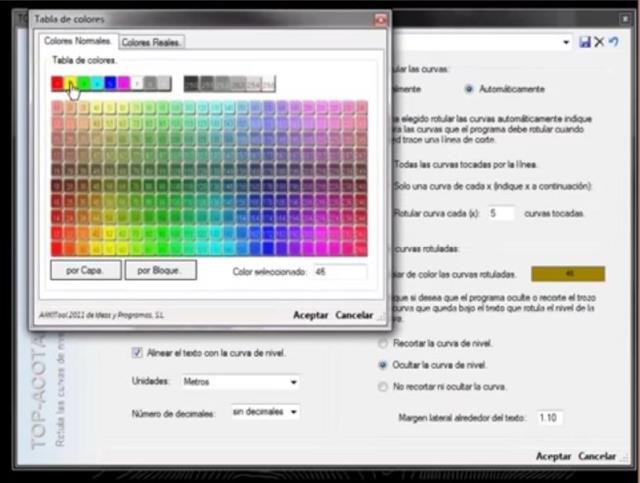
Task: Click Aceptar in the Tabla de colores dialog
Action: pos(311,315)
